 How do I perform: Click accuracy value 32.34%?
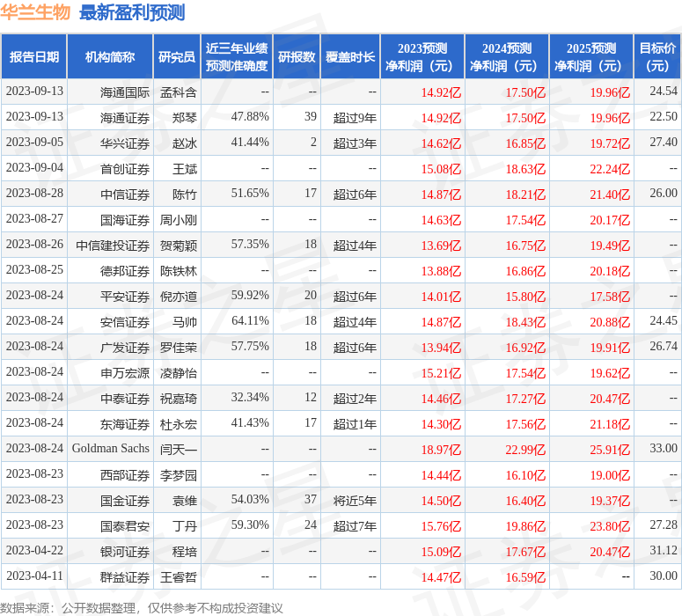250,397
